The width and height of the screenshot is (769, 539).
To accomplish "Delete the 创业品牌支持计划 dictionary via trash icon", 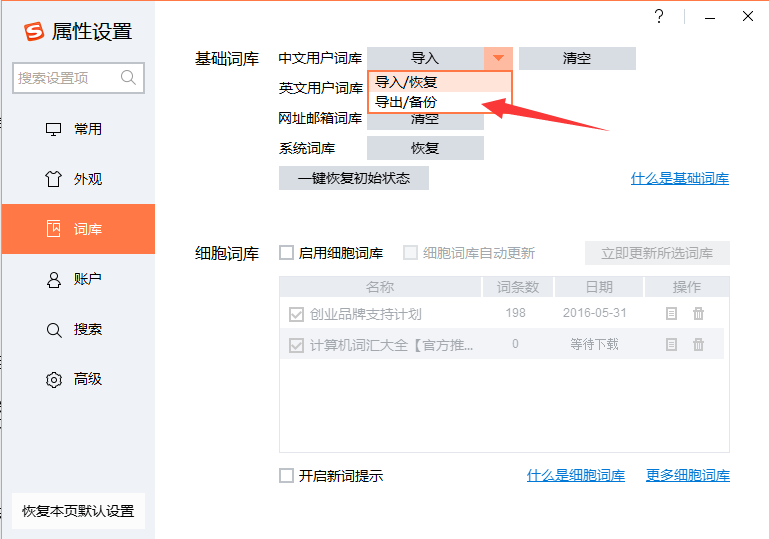I will coord(698,313).
